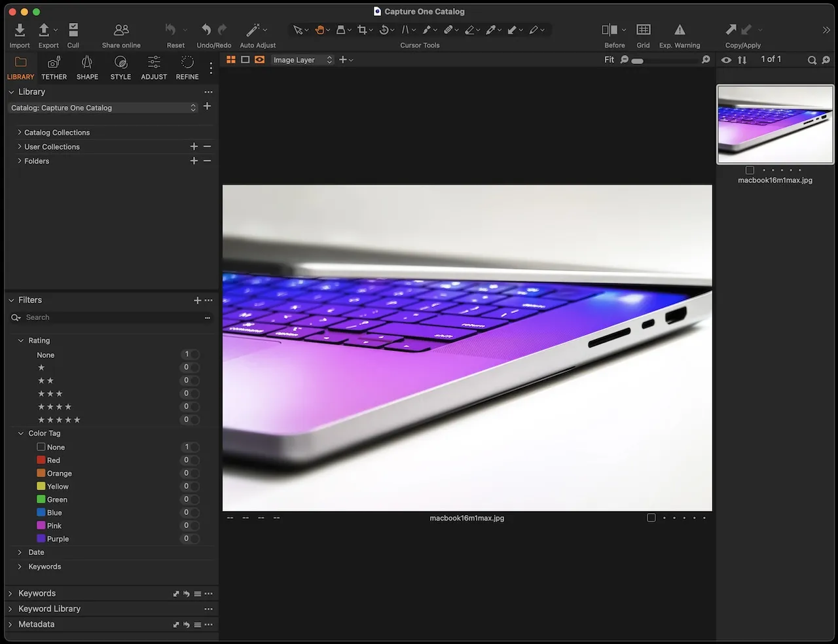
Task: Switch to the TETHER tool tab
Action: [x=54, y=65]
